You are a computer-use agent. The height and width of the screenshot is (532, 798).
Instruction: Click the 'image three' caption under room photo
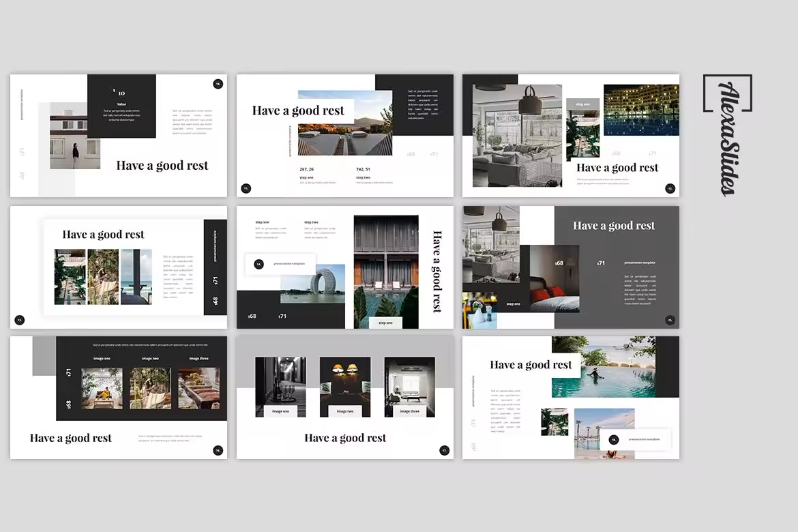(409, 411)
